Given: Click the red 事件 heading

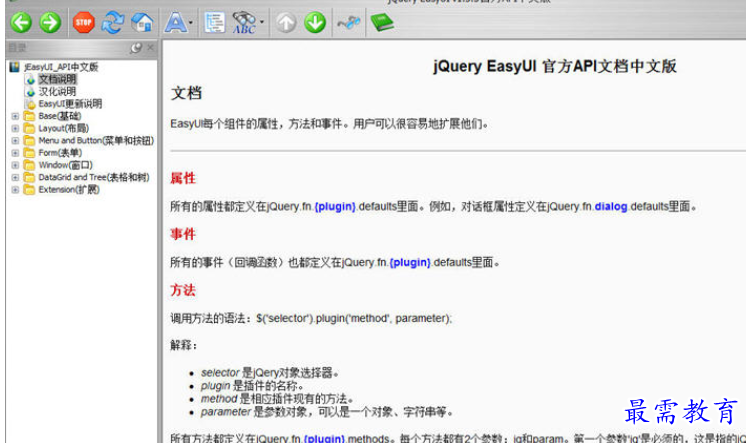Looking at the screenshot, I should [x=183, y=234].
